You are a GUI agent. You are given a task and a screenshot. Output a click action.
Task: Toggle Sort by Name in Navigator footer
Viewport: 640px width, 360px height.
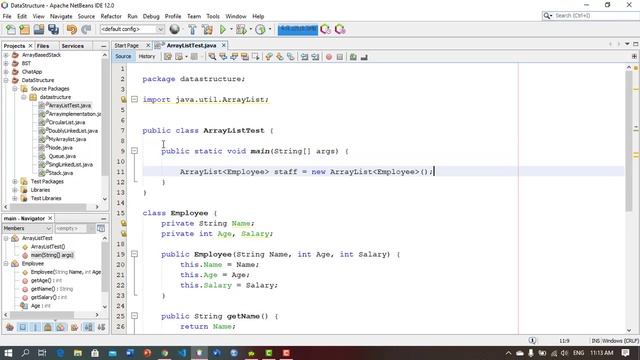click(88, 327)
